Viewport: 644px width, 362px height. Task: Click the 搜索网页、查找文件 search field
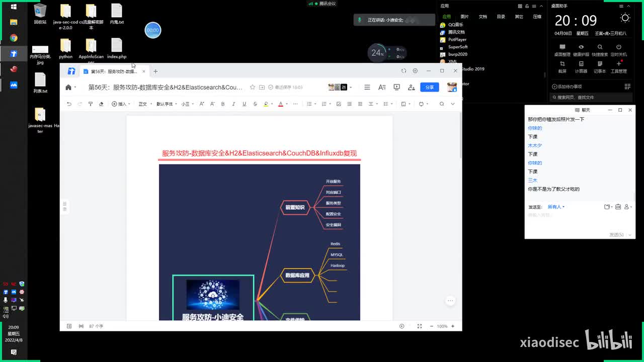591,97
